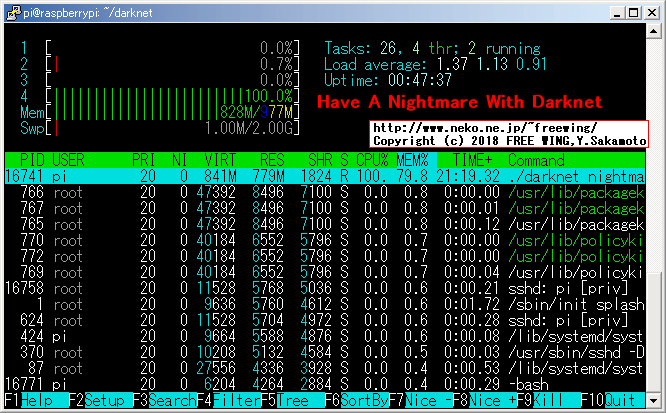Toggle F5 Tree view
This screenshot has height=413, width=666.
295,398
